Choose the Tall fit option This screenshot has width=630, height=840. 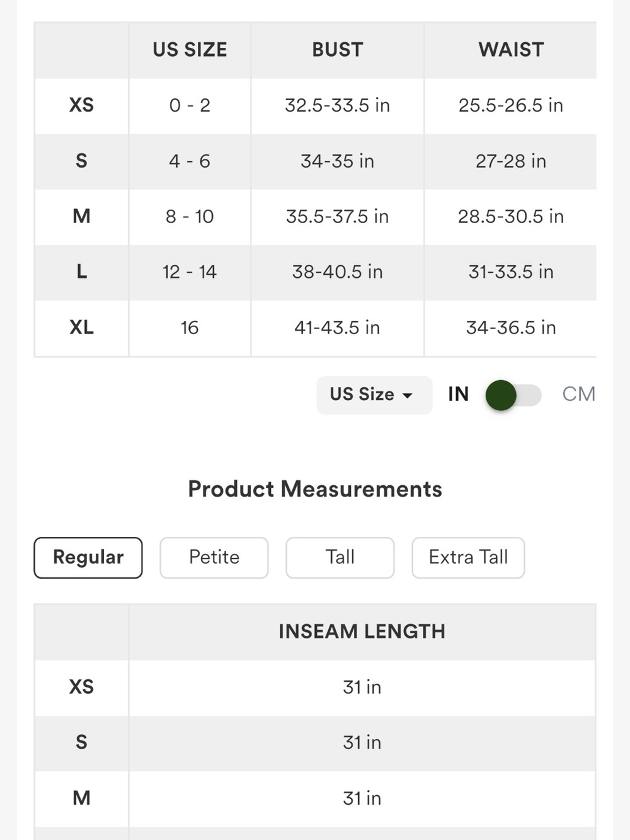coord(340,558)
